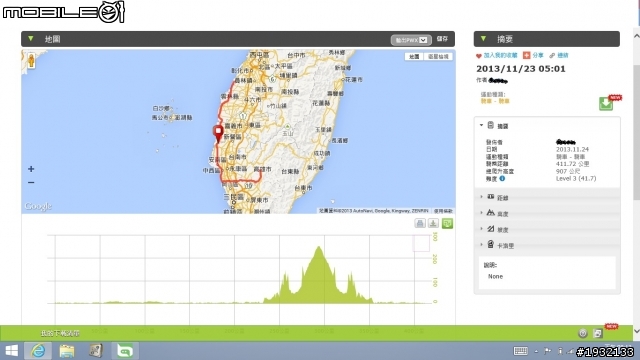Click the 2013.11.24 date value
This screenshot has width=640, height=360.
pyautogui.click(x=572, y=149)
